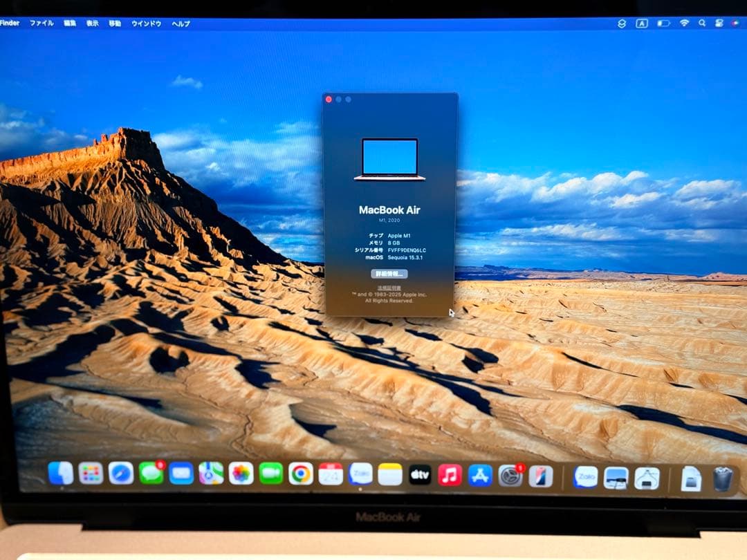
Task: Open the Apple TV app
Action: pos(420,476)
